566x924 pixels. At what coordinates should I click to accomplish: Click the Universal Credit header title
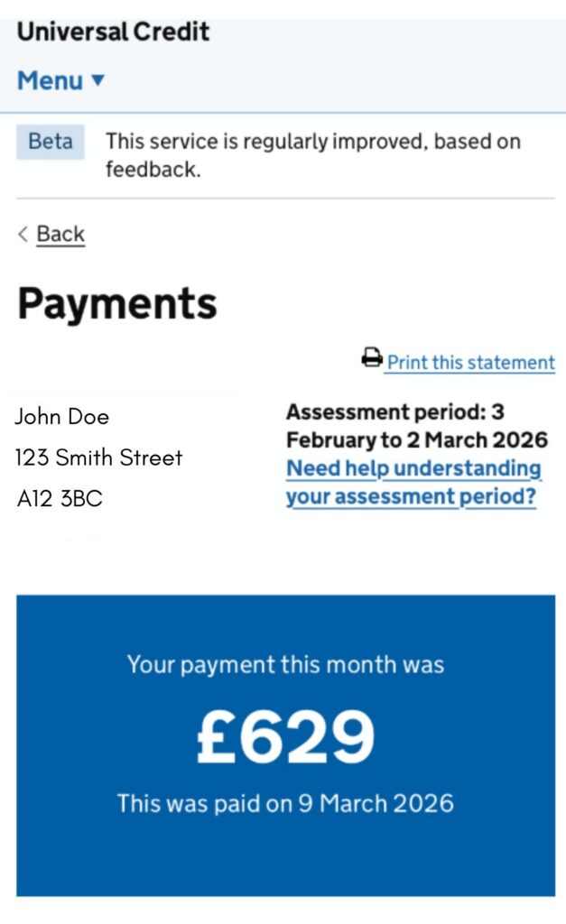point(113,32)
